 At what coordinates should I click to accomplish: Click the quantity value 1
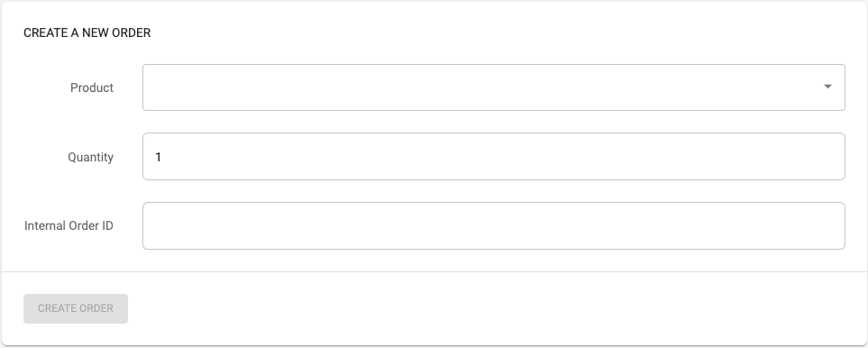tap(159, 157)
